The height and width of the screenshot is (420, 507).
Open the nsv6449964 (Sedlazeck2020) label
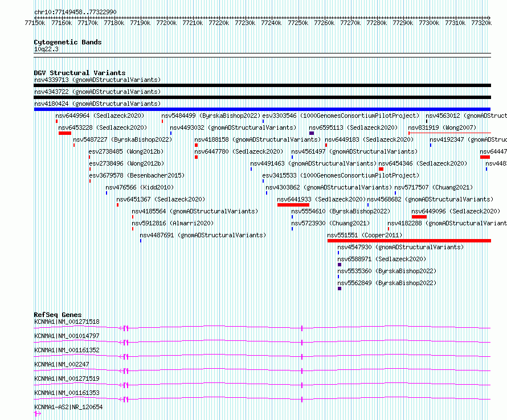pos(100,116)
